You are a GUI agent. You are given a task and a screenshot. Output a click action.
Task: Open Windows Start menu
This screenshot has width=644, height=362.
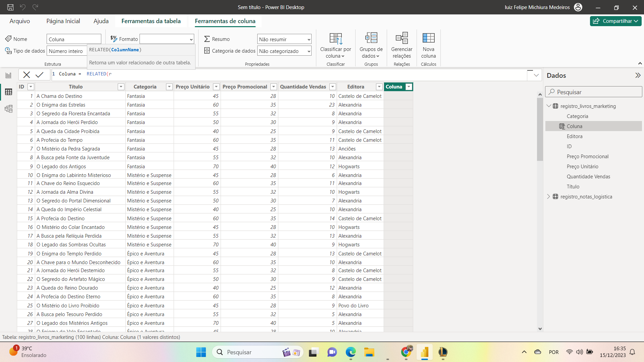tap(201, 352)
